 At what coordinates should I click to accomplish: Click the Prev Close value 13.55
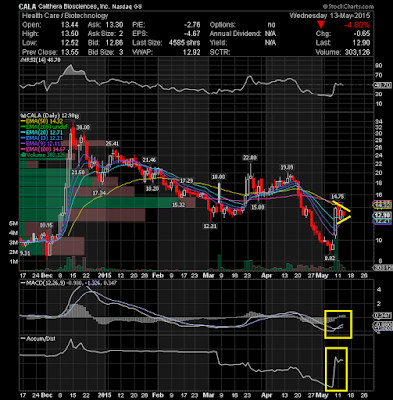tap(70, 52)
